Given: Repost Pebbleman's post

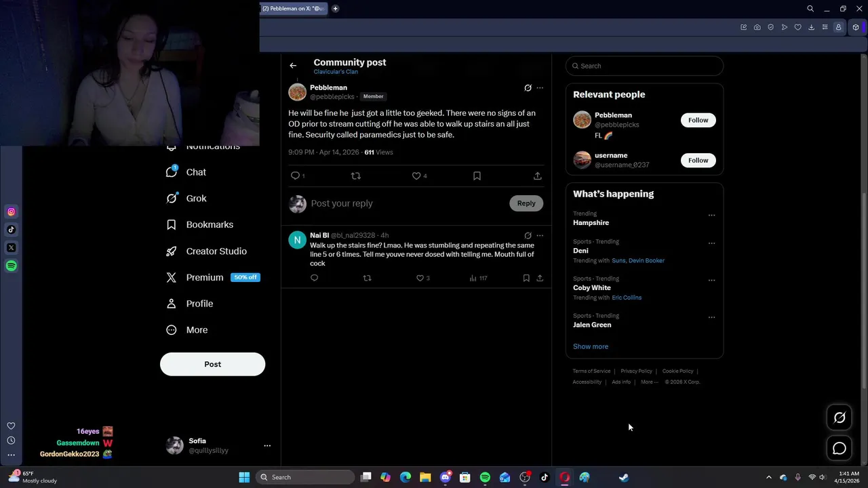Looking at the screenshot, I should pyautogui.click(x=355, y=176).
